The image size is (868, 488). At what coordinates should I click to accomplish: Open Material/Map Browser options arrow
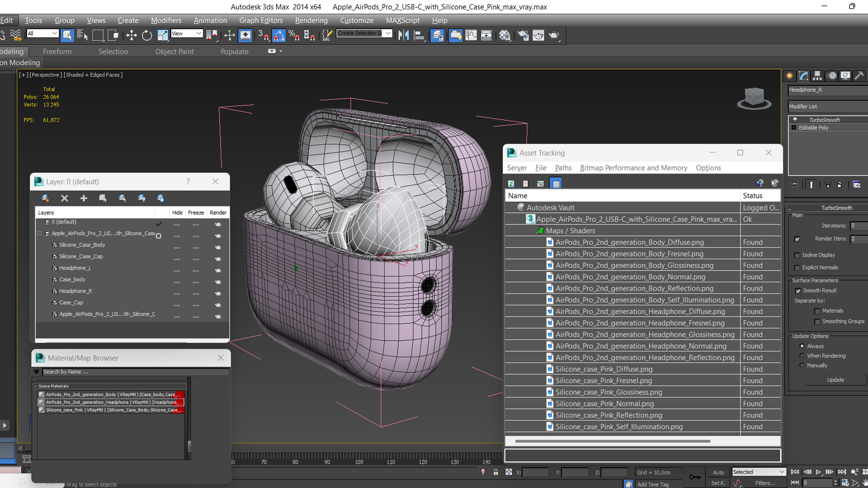point(36,372)
